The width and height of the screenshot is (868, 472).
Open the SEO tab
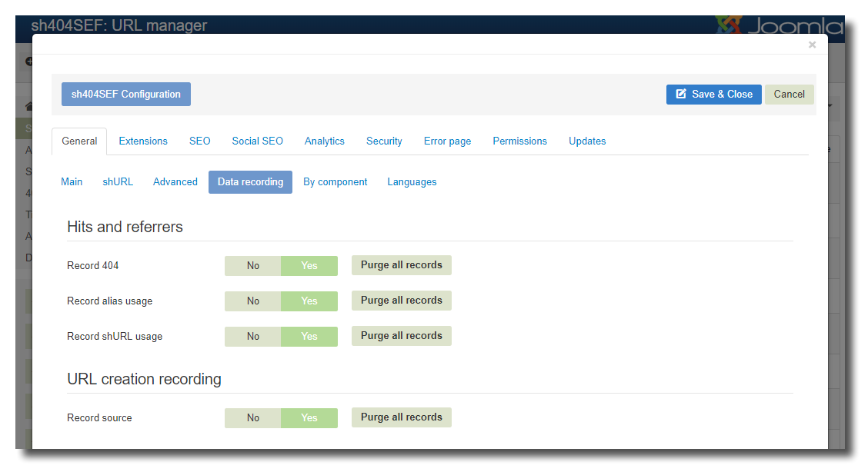click(x=200, y=141)
